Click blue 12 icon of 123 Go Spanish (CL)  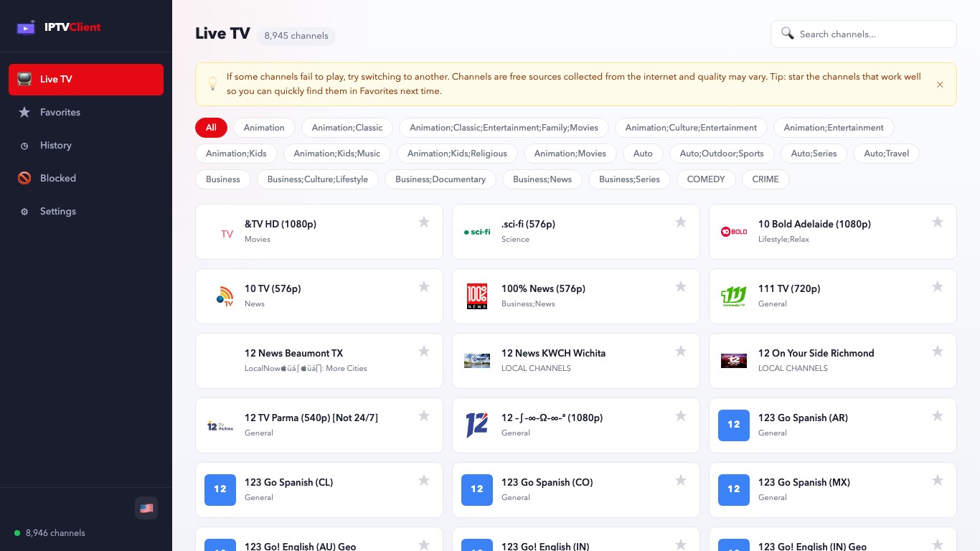220,490
